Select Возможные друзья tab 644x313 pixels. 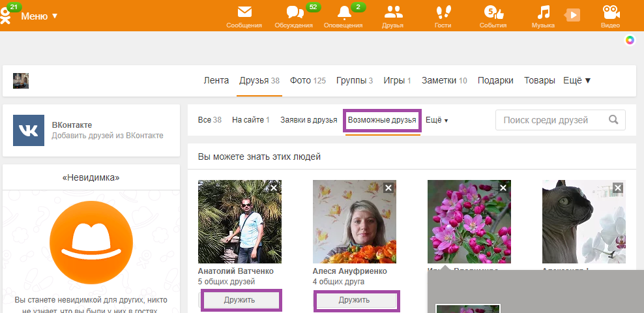(382, 121)
